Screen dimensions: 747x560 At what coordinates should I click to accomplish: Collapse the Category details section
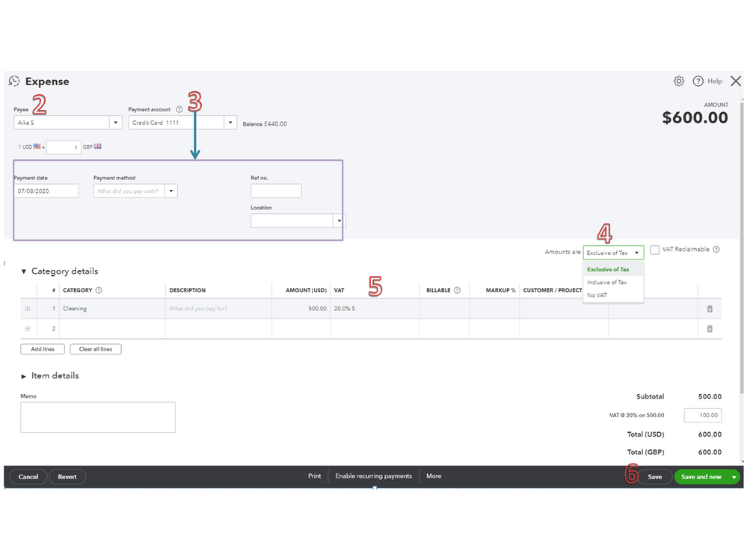pos(23,271)
